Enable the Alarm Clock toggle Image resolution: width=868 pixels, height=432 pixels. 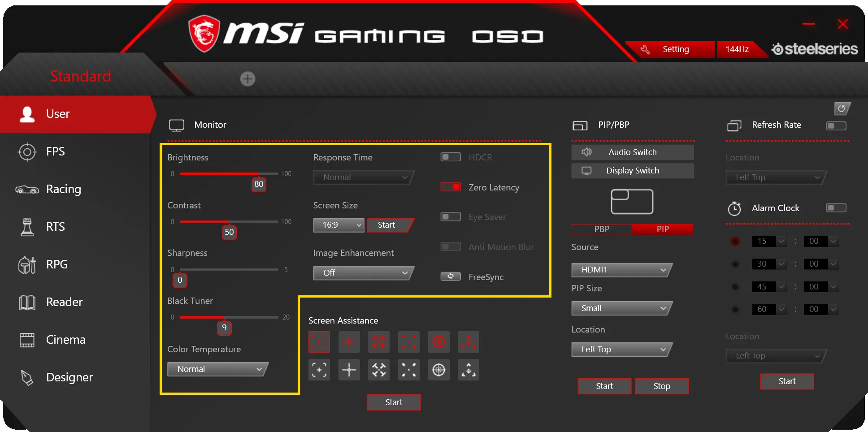click(x=836, y=208)
